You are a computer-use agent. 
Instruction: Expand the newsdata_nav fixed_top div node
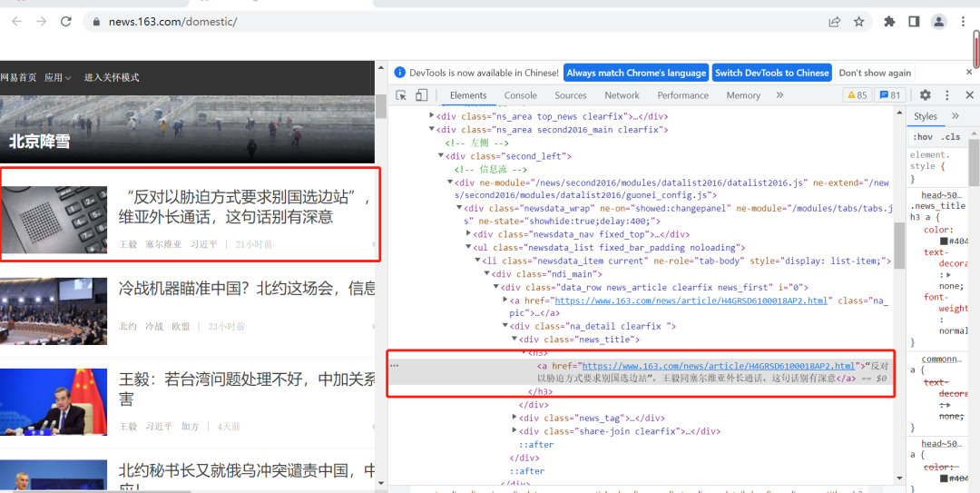[469, 234]
